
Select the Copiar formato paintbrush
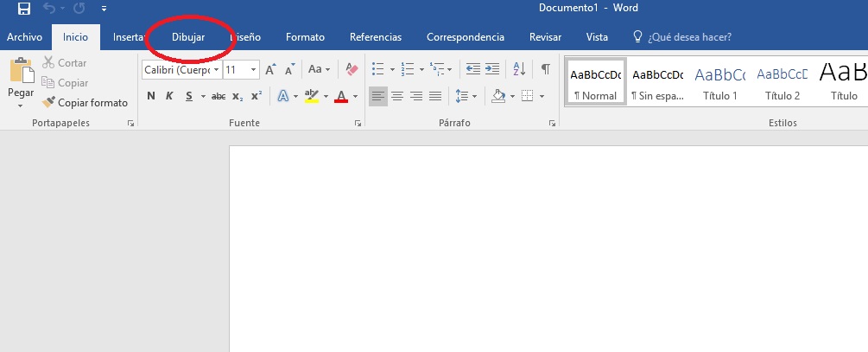pos(85,103)
